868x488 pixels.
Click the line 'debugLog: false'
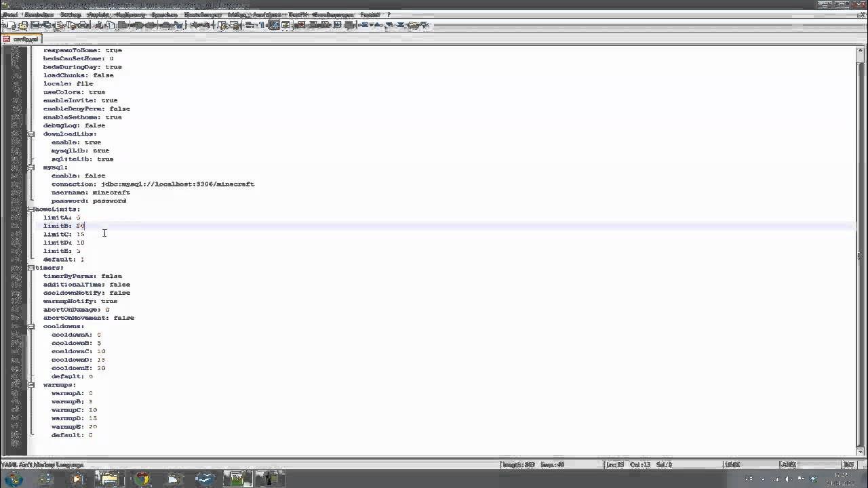click(75, 125)
